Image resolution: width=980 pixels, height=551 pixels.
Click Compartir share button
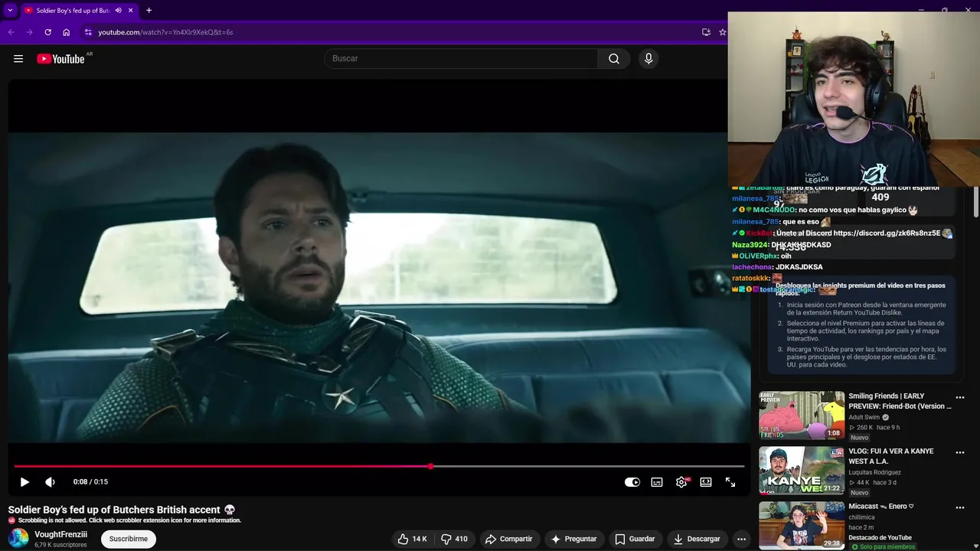tap(509, 539)
